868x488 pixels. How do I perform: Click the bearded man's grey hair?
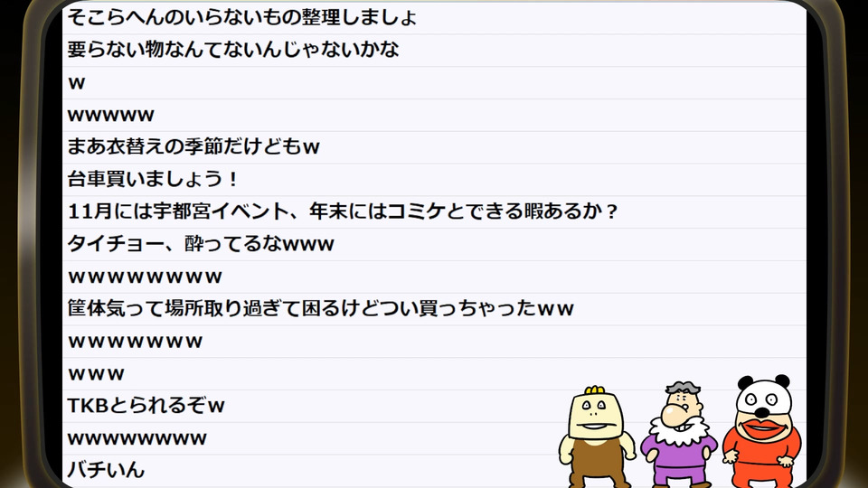(683, 388)
